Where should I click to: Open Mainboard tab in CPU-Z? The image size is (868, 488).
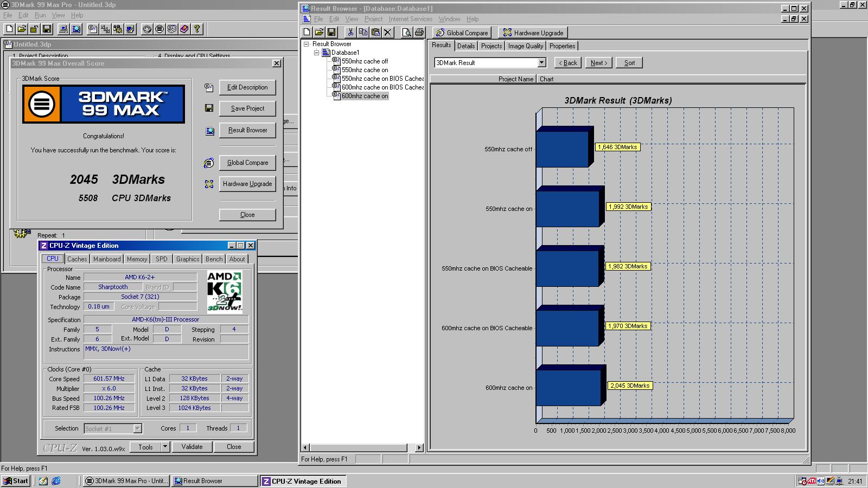point(107,259)
